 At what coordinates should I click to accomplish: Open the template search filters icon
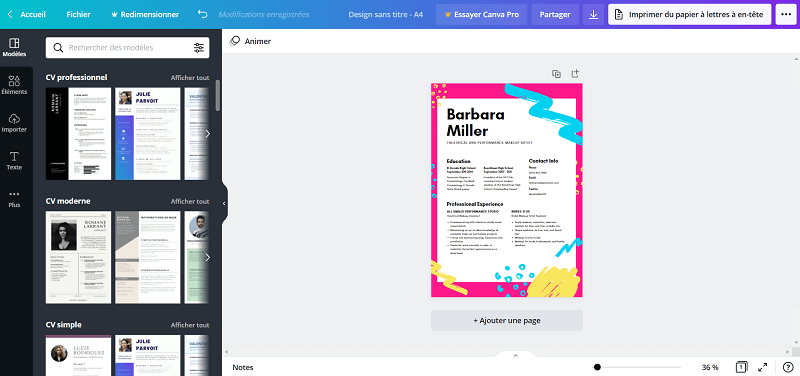[x=198, y=47]
